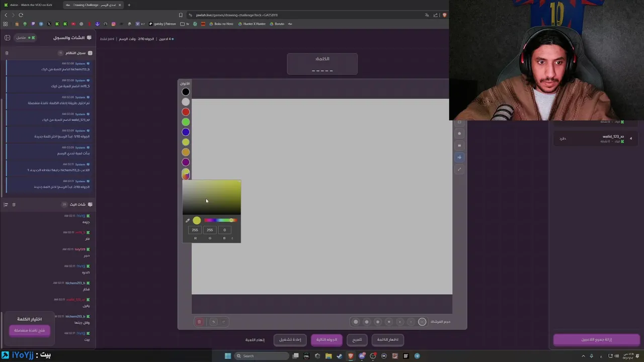Open the Boku no Hero bookmark
644x362 pixels.
tap(221, 24)
